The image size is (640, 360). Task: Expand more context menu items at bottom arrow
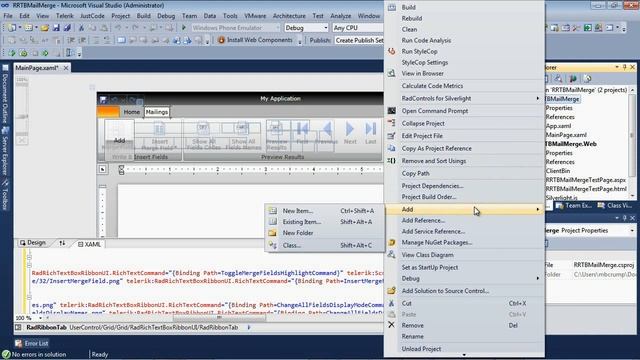tap(464, 355)
